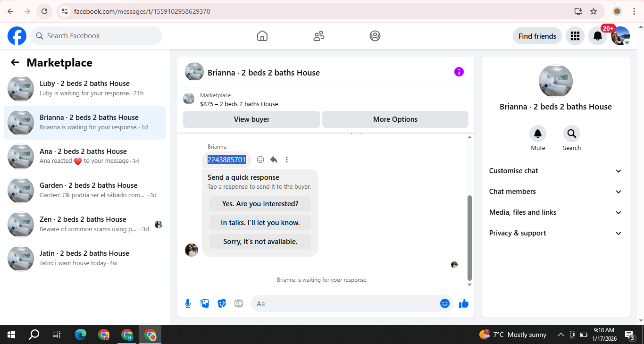Open the Facebook menu grid icon
This screenshot has height=344, width=644.
click(575, 36)
